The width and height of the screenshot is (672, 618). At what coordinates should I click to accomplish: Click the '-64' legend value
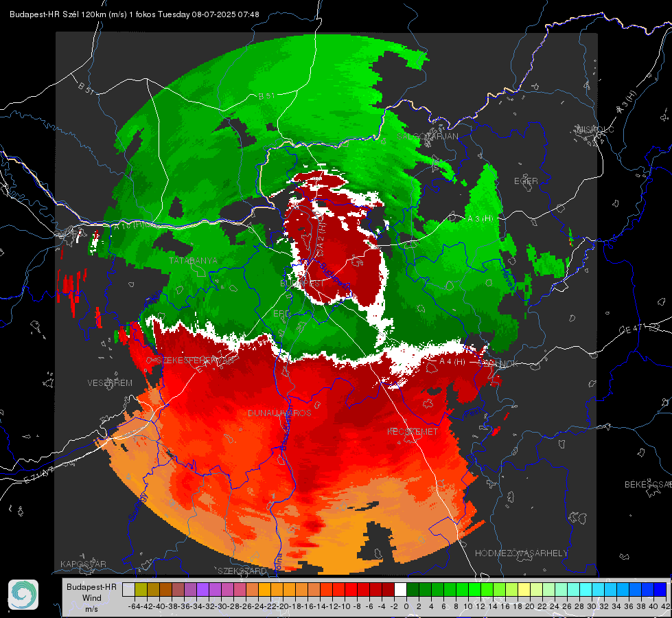pos(135,606)
